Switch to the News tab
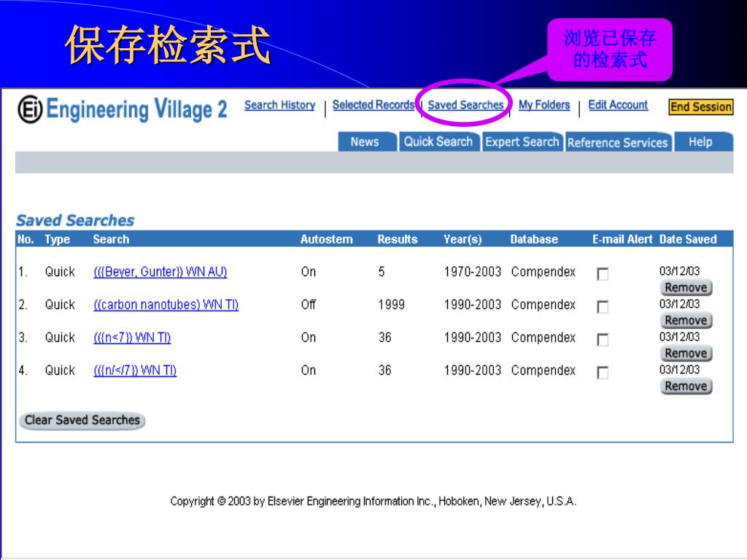 click(367, 142)
